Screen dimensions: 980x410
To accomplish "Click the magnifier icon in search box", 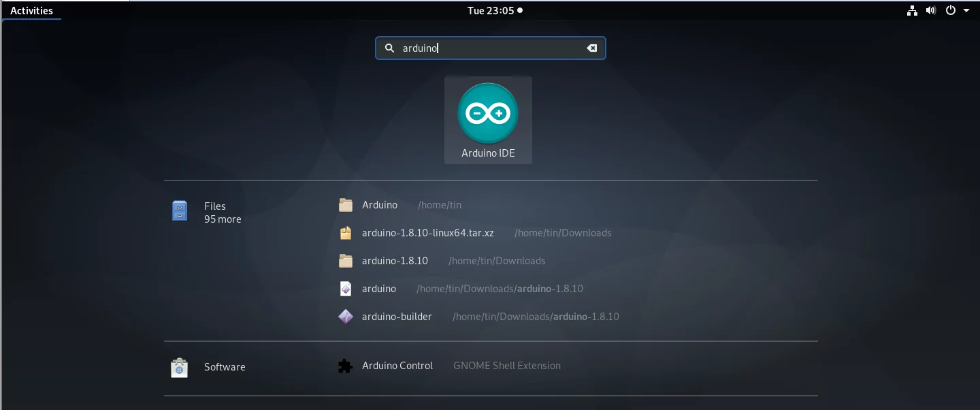I will click(x=390, y=48).
